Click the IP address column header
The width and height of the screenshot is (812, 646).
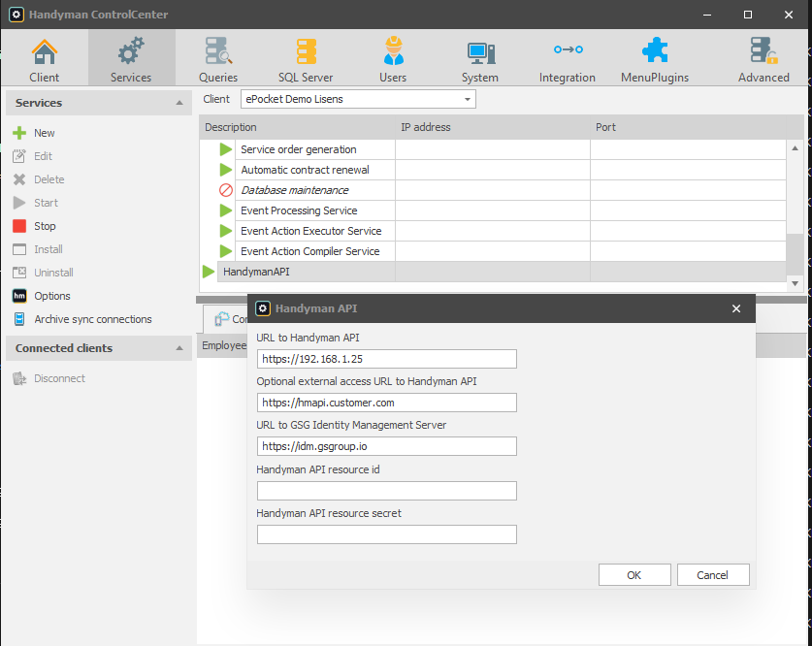(x=493, y=127)
